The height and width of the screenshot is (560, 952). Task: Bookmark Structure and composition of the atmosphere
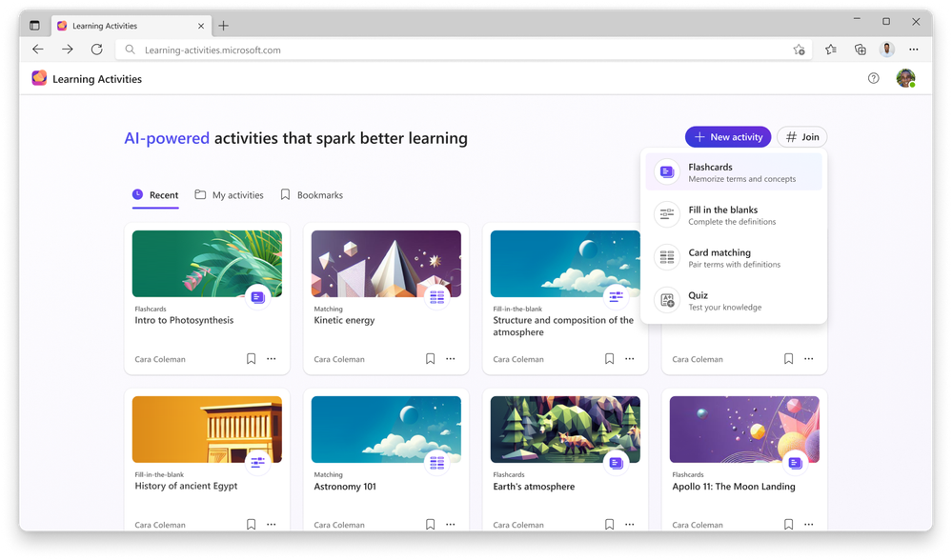(x=609, y=358)
